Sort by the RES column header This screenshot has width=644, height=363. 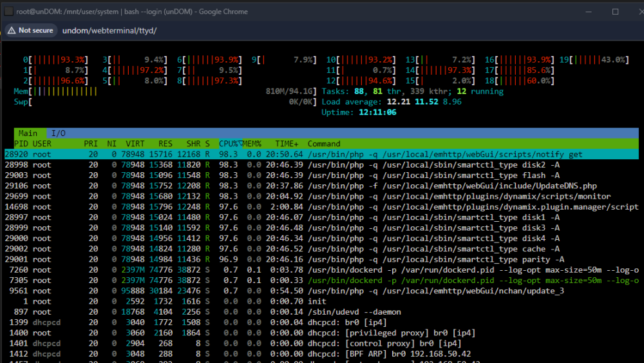click(x=166, y=144)
